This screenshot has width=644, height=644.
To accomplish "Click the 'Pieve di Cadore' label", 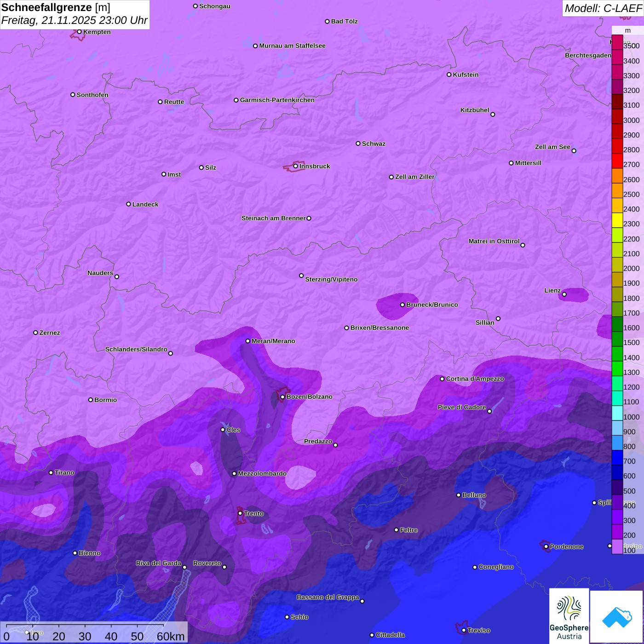I will (x=462, y=407).
